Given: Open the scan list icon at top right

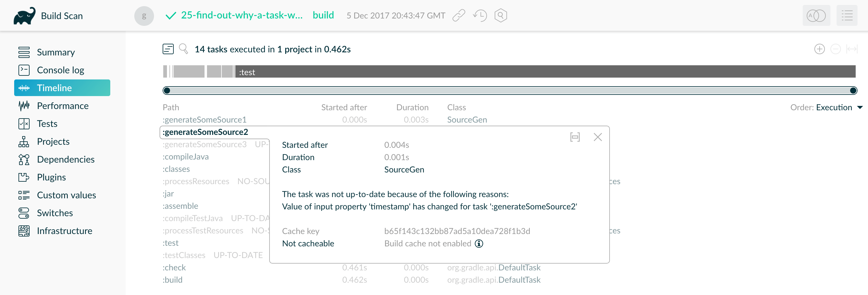Looking at the screenshot, I should [x=846, y=15].
